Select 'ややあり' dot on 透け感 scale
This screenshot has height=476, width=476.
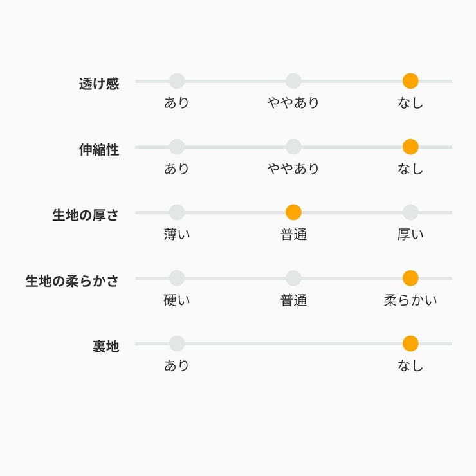(x=293, y=81)
